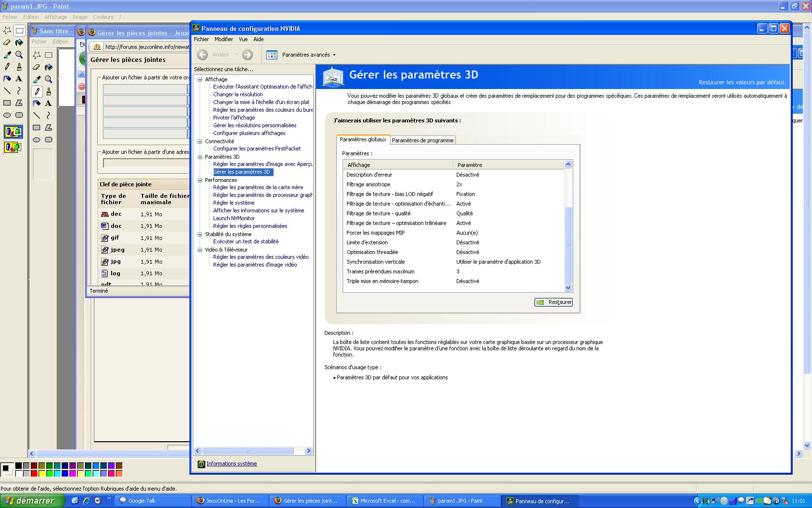Open the Modifier menu in NVIDIA panel
This screenshot has height=508, width=812.
224,39
